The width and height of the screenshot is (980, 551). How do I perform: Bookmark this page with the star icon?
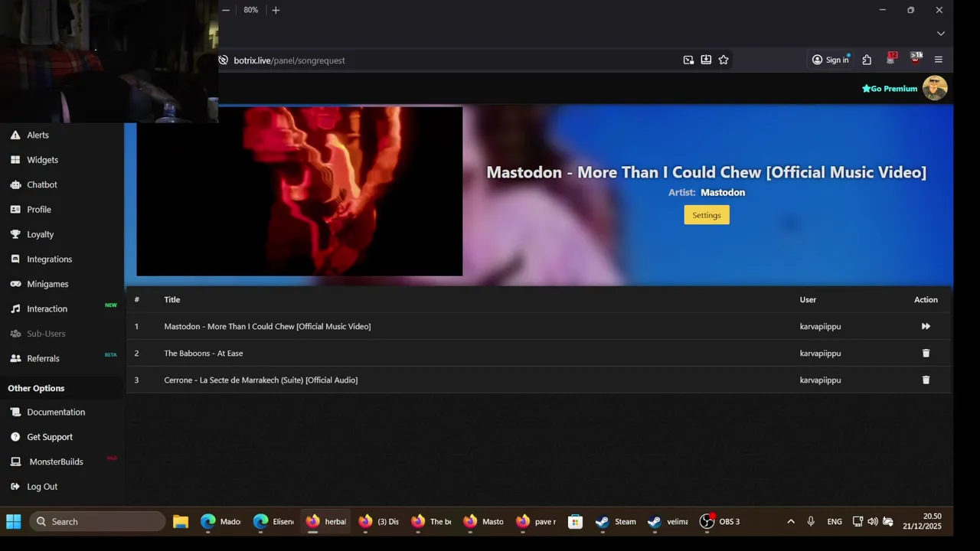(x=724, y=60)
